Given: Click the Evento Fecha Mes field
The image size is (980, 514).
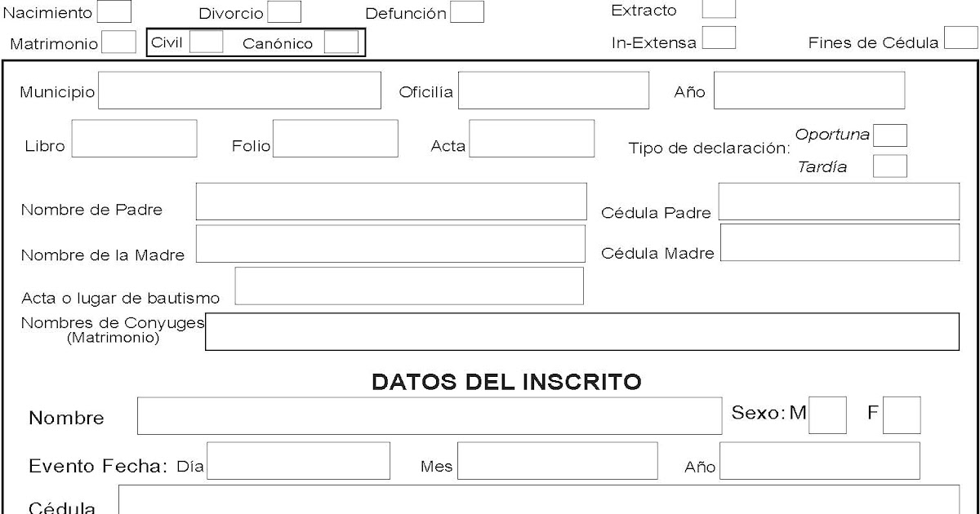Looking at the screenshot, I should (x=557, y=461).
